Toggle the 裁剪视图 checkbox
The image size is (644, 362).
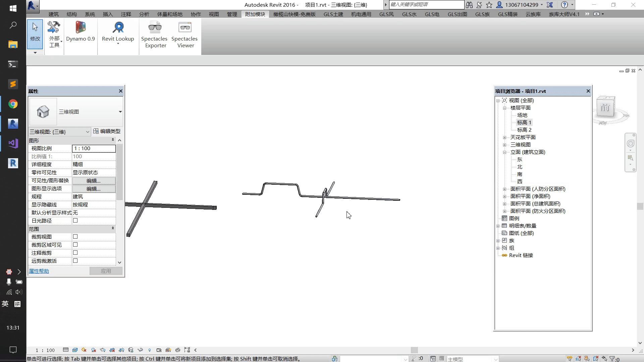pyautogui.click(x=75, y=236)
